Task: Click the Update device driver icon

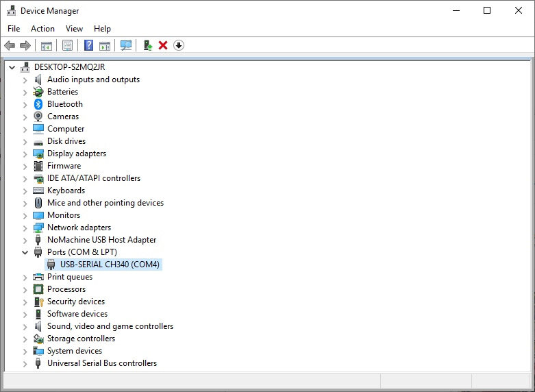Action: pyautogui.click(x=147, y=45)
